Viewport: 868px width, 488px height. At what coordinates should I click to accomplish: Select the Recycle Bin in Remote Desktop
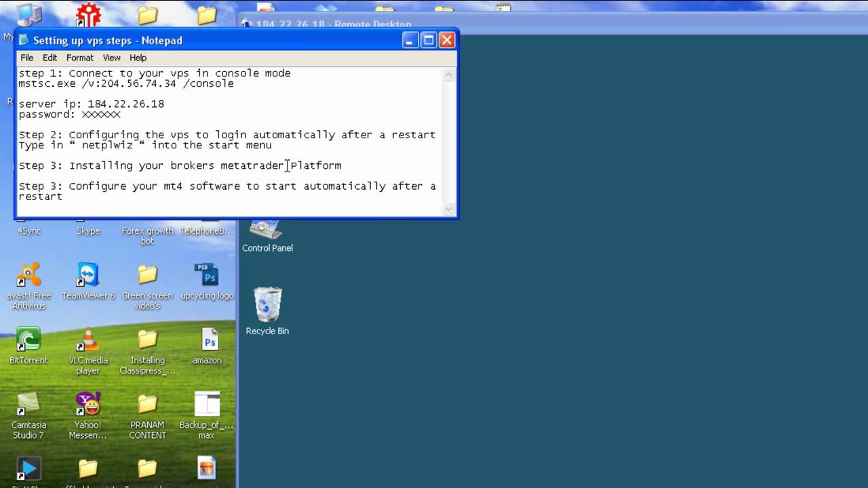click(267, 310)
